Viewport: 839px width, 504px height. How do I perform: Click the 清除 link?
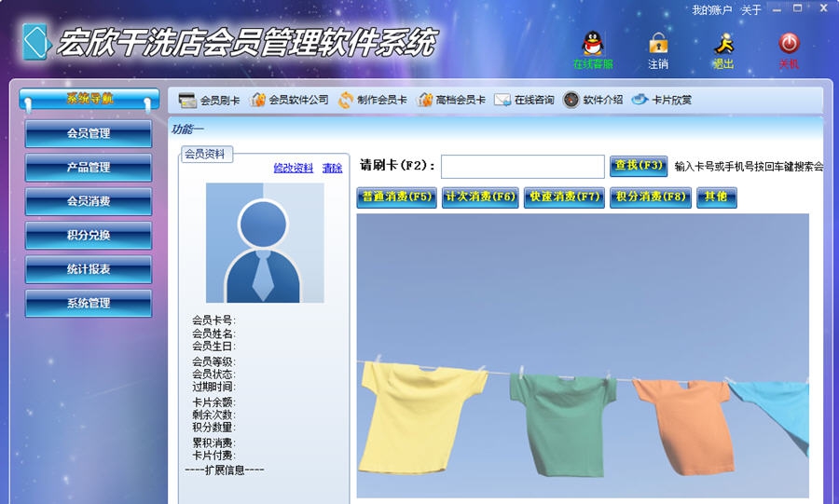coord(332,169)
